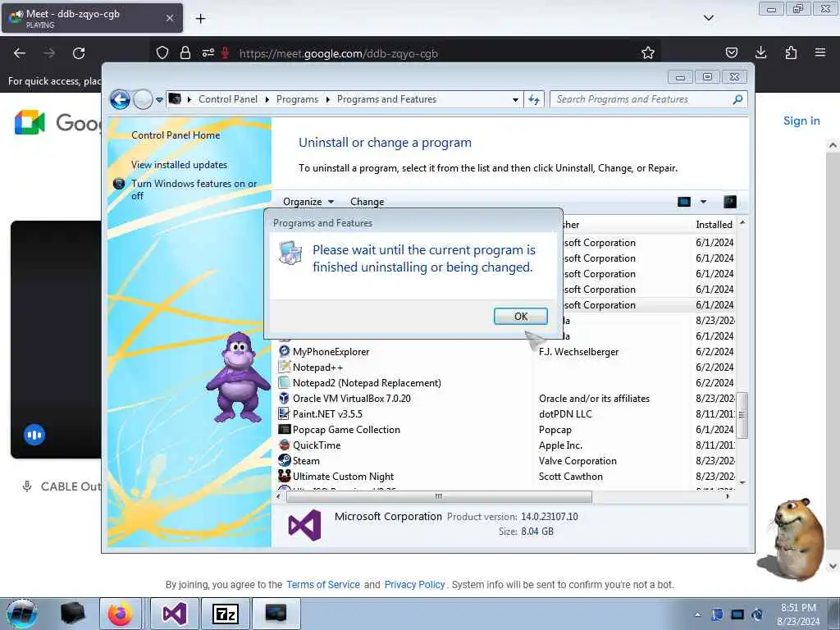Open Turn Windows features on or off

coord(194,189)
